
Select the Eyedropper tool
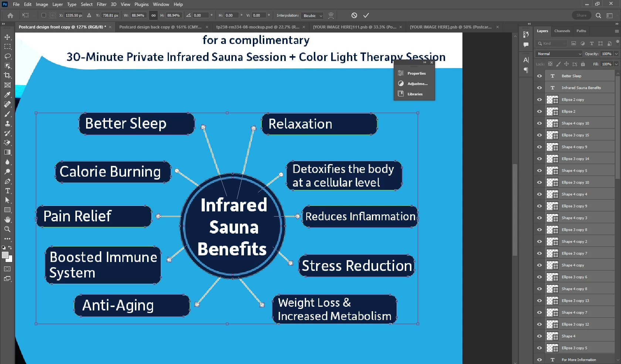click(x=7, y=95)
